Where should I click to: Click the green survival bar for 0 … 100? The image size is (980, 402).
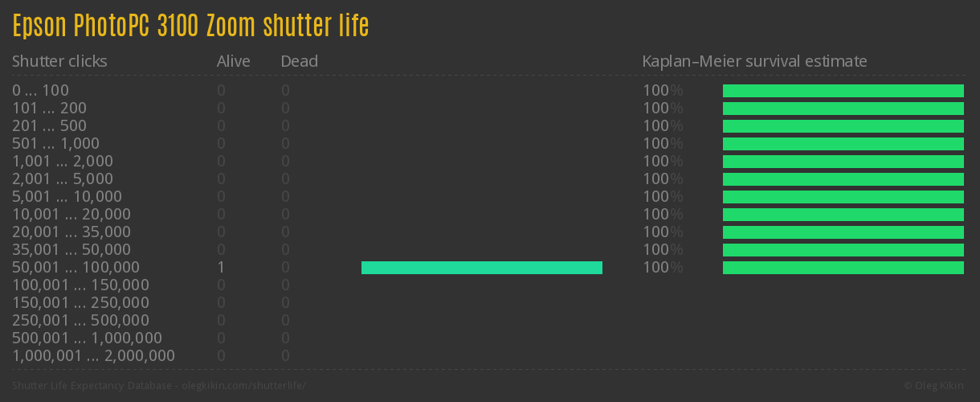coord(843,91)
